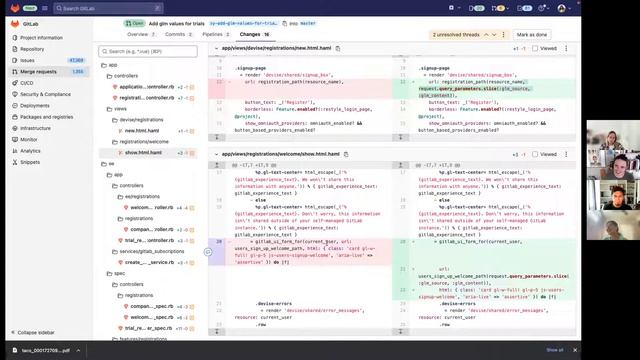Click the top participant video thumbnail

(612, 135)
